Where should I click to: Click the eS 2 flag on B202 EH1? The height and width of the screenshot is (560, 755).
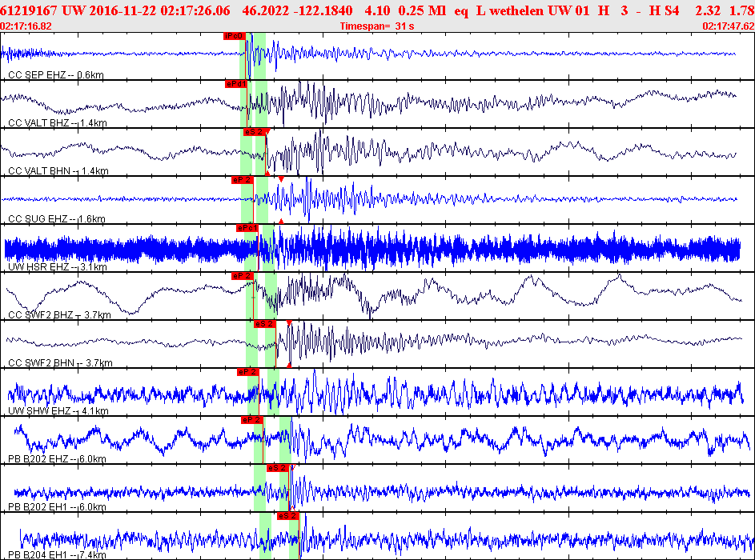click(x=278, y=468)
